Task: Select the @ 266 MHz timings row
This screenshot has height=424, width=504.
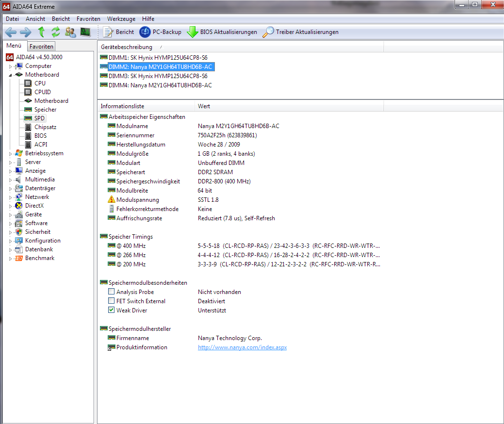Action: pyautogui.click(x=241, y=255)
